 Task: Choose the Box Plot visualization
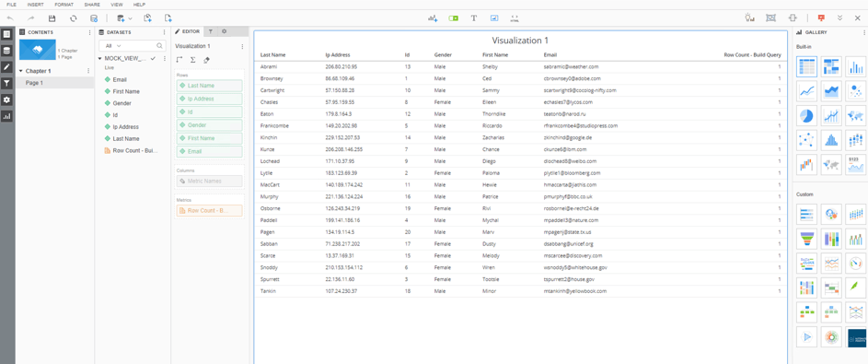click(x=856, y=140)
